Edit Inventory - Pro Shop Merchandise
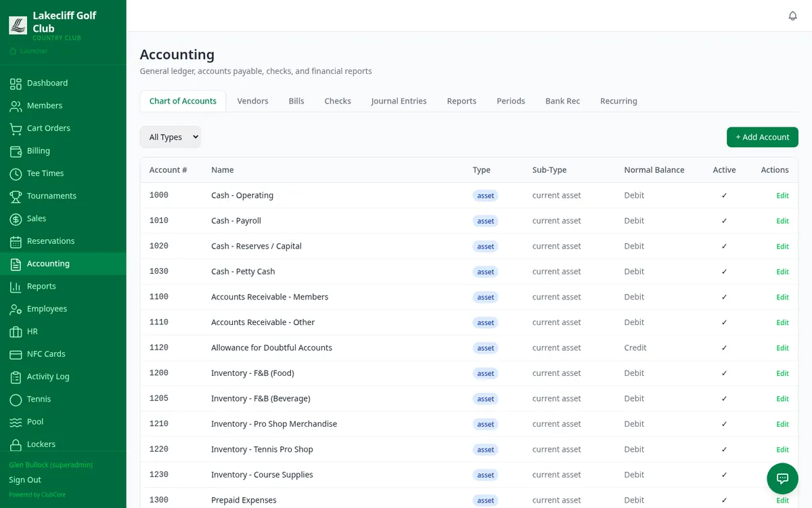 coord(782,424)
